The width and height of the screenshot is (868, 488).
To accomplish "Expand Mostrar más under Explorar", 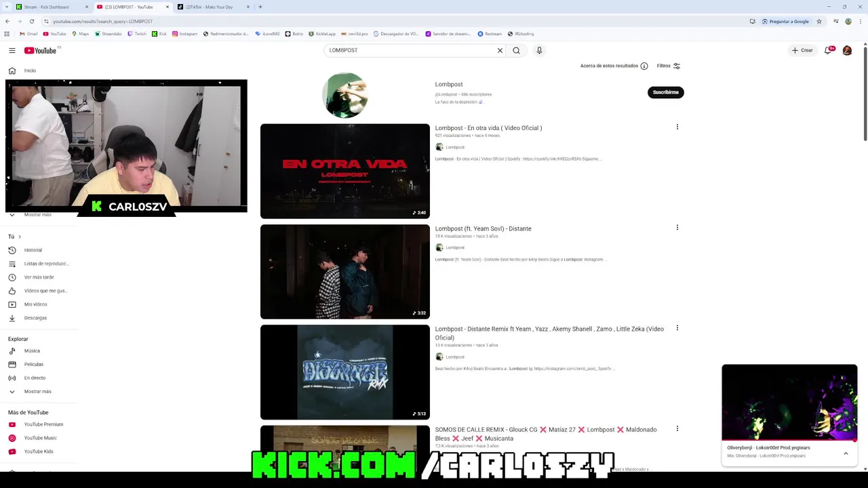I will pos(39,392).
